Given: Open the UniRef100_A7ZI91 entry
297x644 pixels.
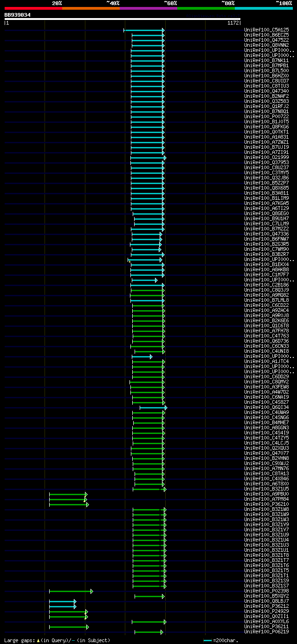Looking at the screenshot, I should click(266, 152).
